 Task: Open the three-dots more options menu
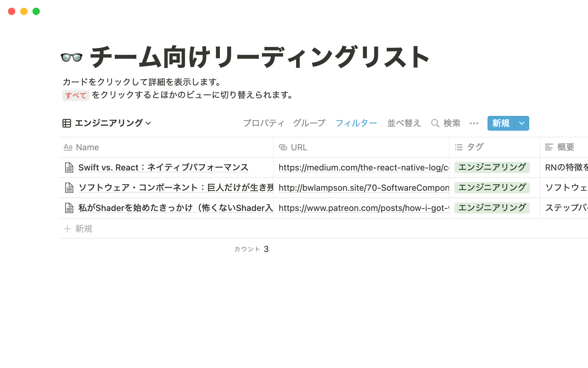(x=474, y=123)
